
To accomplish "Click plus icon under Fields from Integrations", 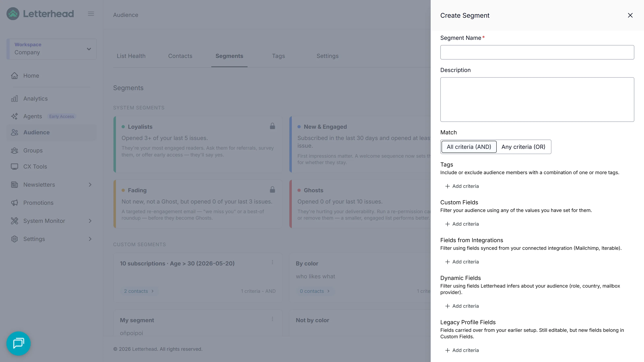I will [x=448, y=262].
